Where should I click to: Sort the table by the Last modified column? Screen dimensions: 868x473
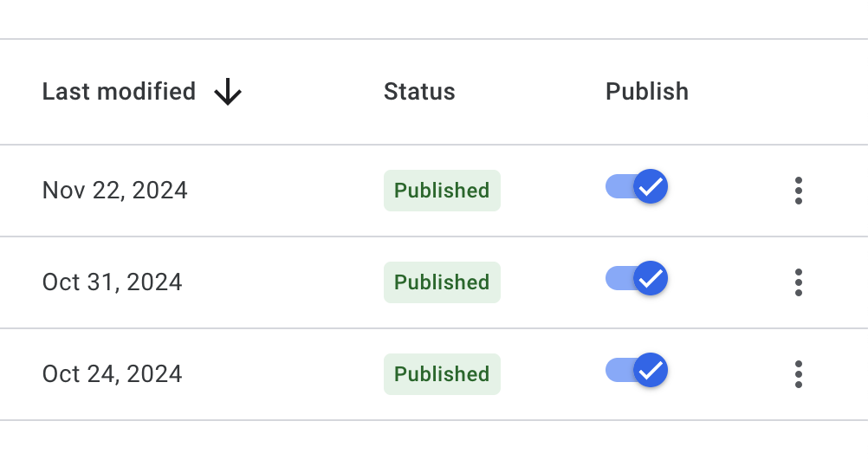click(x=119, y=92)
